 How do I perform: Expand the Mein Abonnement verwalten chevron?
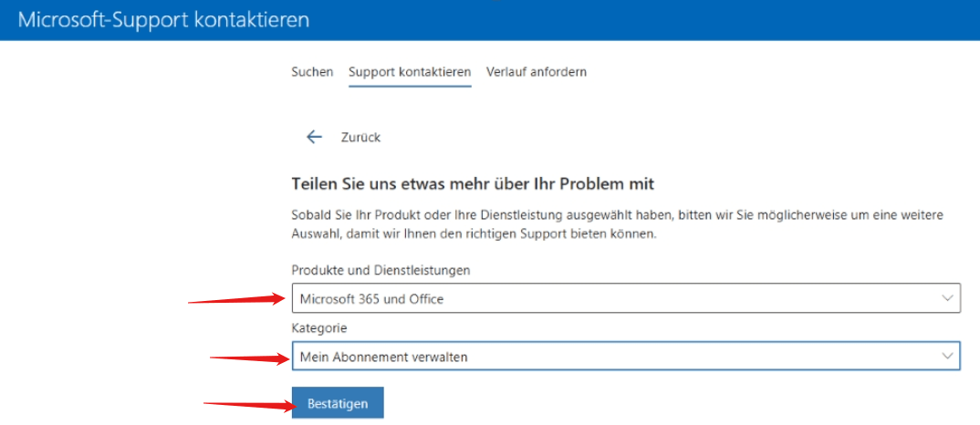click(947, 357)
